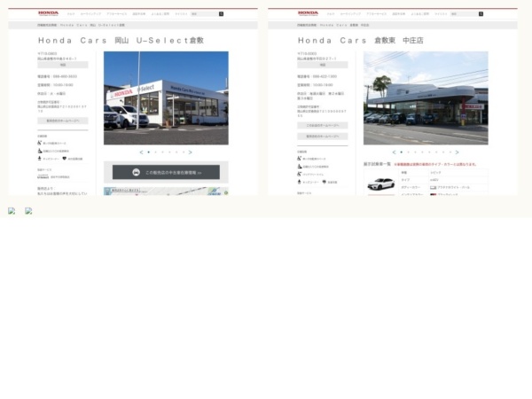Click the first broken image icon below the pages
This screenshot has height=399, width=532.
click(x=12, y=211)
